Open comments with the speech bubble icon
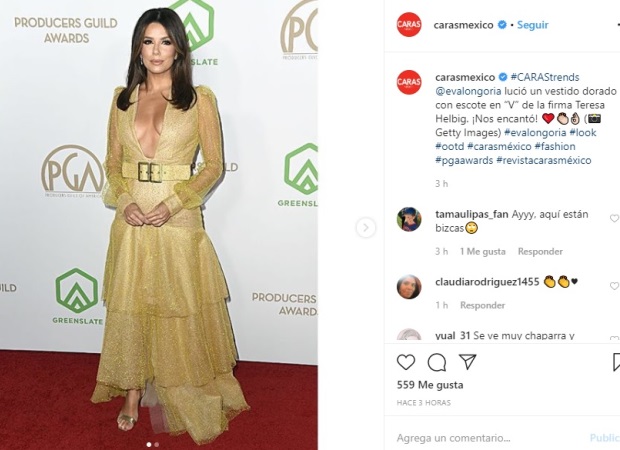 click(437, 362)
